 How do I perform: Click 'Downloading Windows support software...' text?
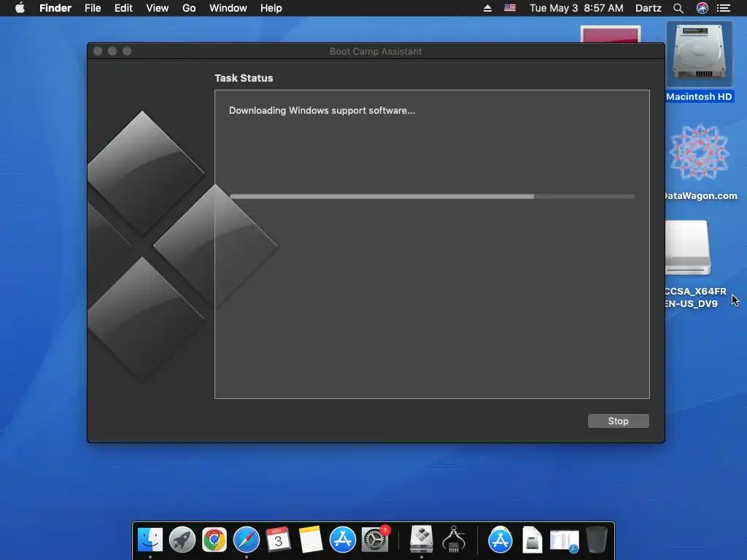322,111
